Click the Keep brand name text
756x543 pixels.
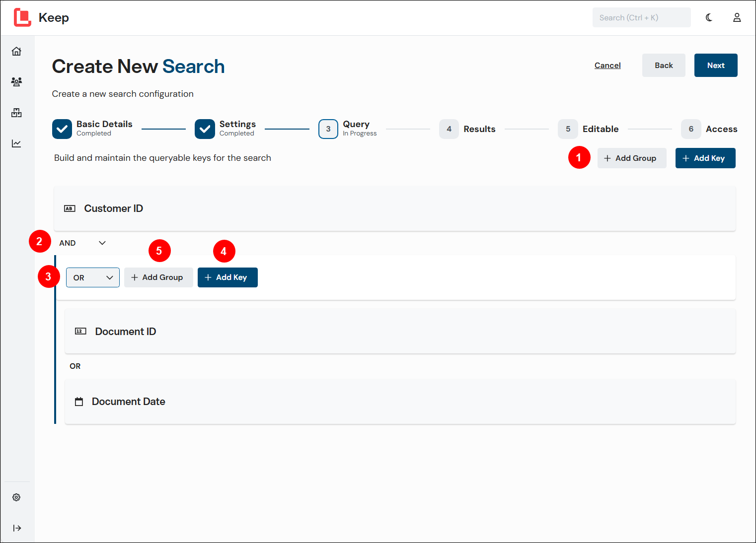pos(54,17)
